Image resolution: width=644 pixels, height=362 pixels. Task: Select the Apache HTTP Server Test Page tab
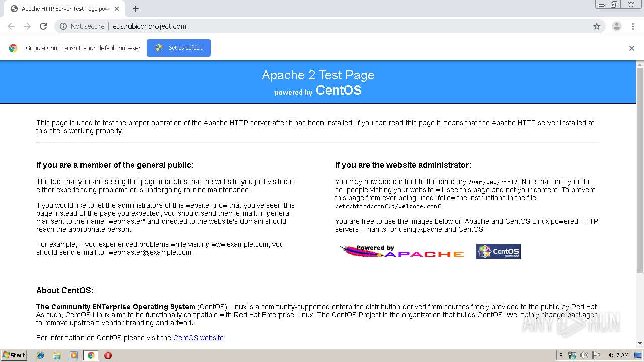(x=64, y=9)
